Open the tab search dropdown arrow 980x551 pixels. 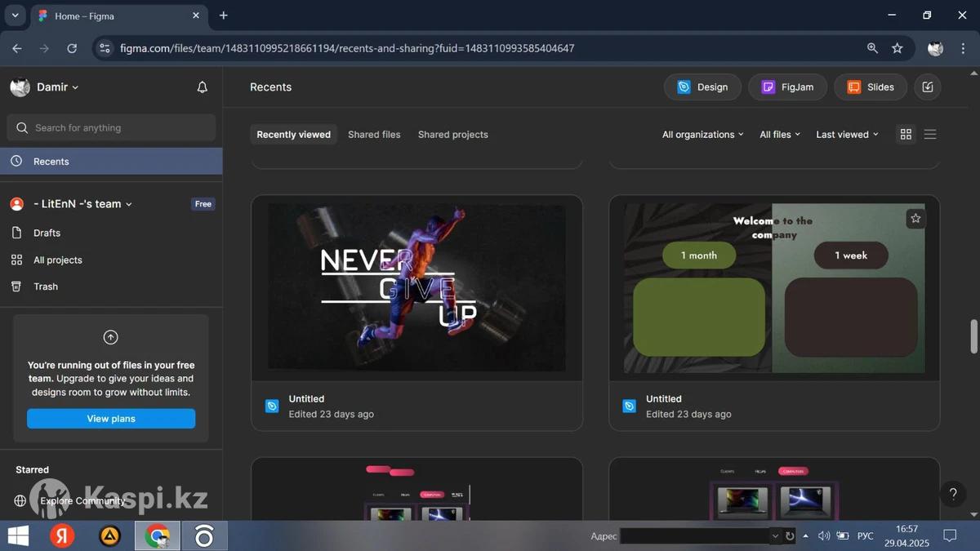click(x=15, y=16)
